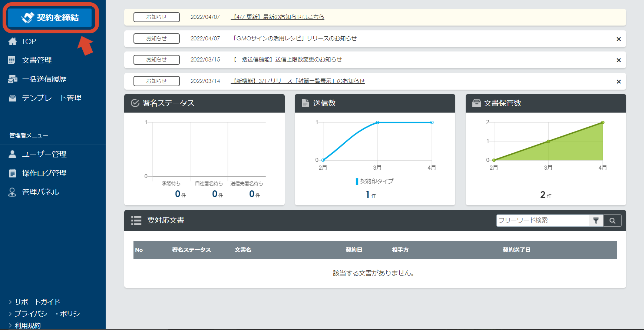Open 管理パネル in admin menu
This screenshot has height=330, width=644.
(40, 192)
